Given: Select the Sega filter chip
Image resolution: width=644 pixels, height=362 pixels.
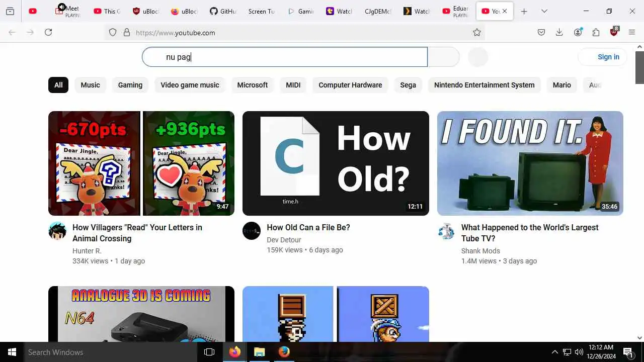Looking at the screenshot, I should [x=408, y=85].
